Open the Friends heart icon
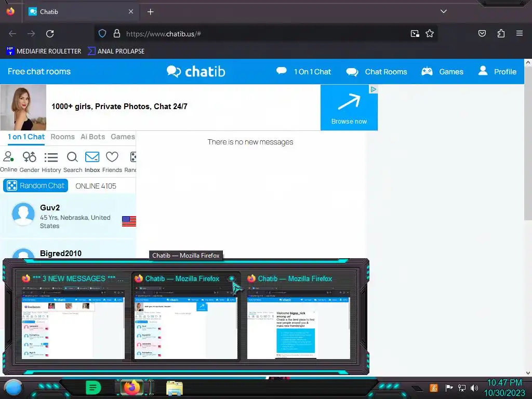The height and width of the screenshot is (399, 532). pyautogui.click(x=112, y=162)
